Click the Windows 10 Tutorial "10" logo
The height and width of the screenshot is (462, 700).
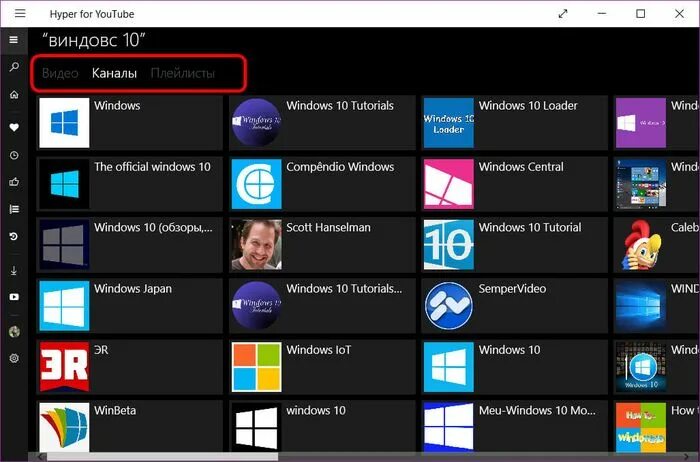(x=449, y=245)
